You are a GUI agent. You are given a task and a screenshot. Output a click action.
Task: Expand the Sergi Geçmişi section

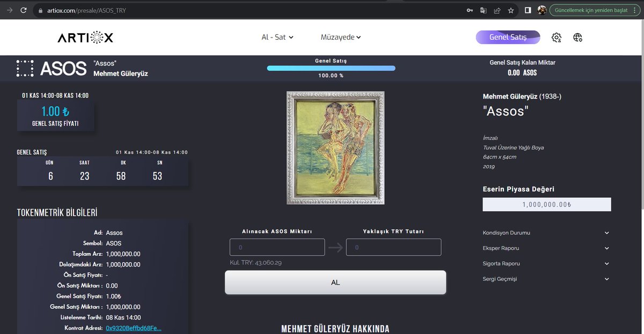tap(546, 279)
